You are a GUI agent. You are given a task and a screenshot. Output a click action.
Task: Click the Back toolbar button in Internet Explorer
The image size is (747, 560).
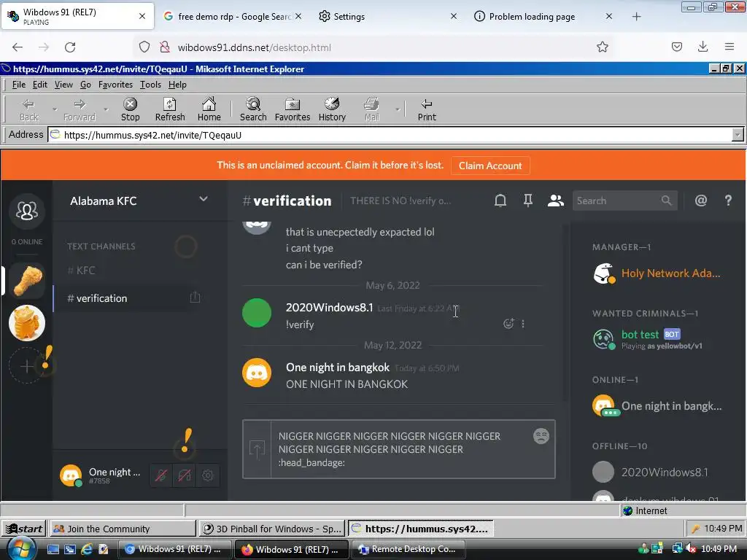pyautogui.click(x=28, y=109)
